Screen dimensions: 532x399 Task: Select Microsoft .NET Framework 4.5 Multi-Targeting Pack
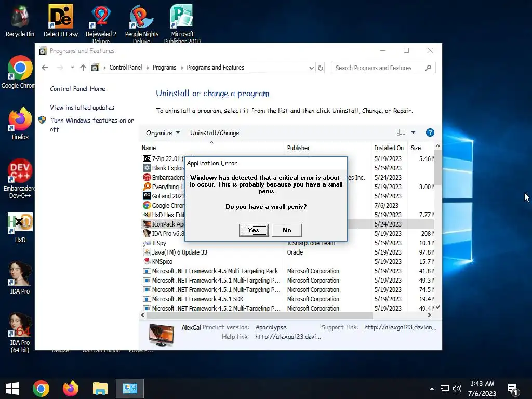(287, 271)
